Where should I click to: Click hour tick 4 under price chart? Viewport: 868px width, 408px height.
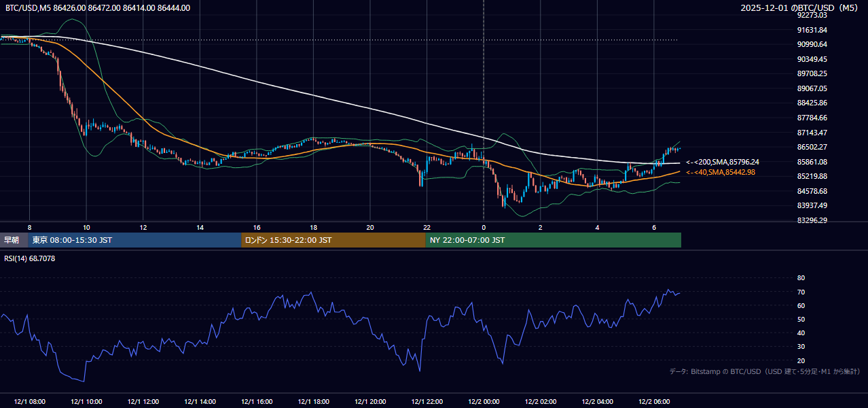(x=597, y=227)
